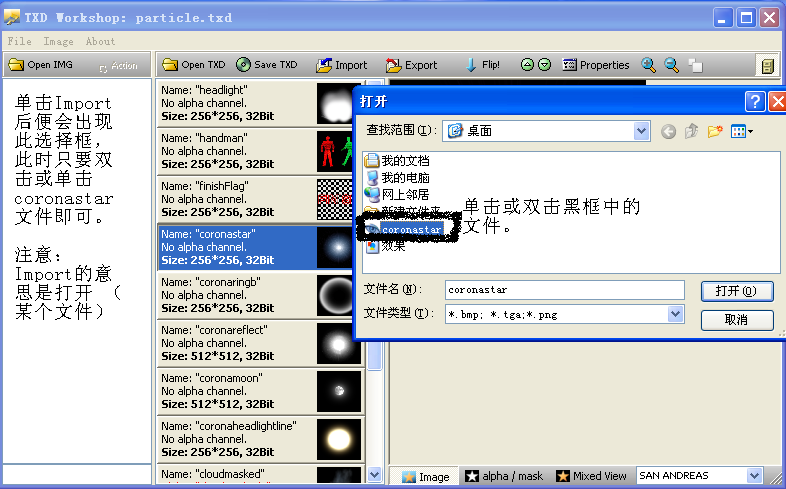Select 我的文档 in file list
This screenshot has height=489, width=786.
pos(397,161)
